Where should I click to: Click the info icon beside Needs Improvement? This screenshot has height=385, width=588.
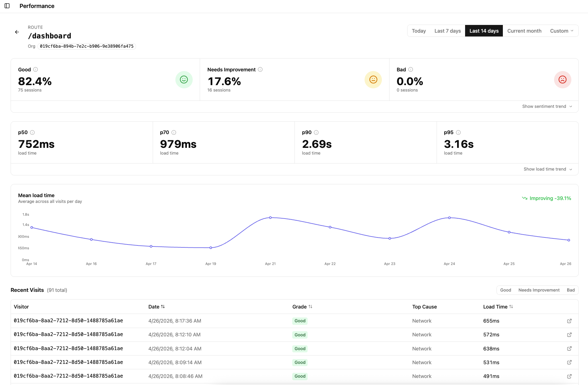[x=260, y=69]
